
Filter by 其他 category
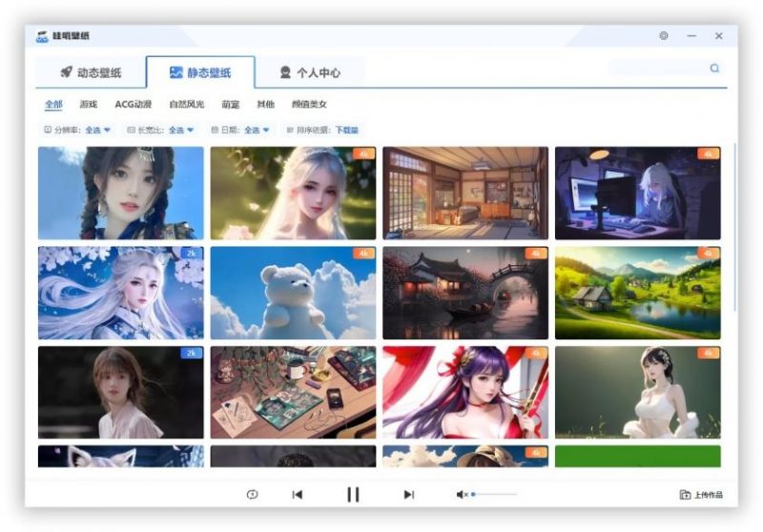266,104
